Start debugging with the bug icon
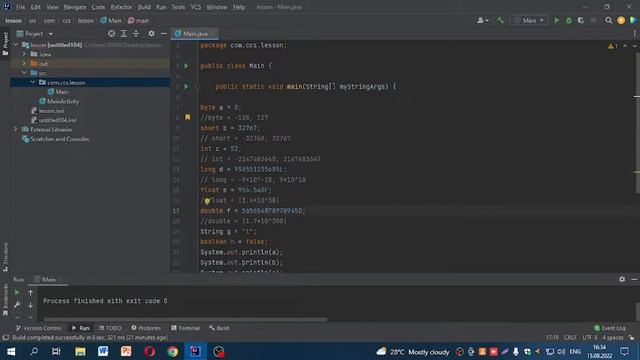The height and width of the screenshot is (360, 640). tap(569, 20)
